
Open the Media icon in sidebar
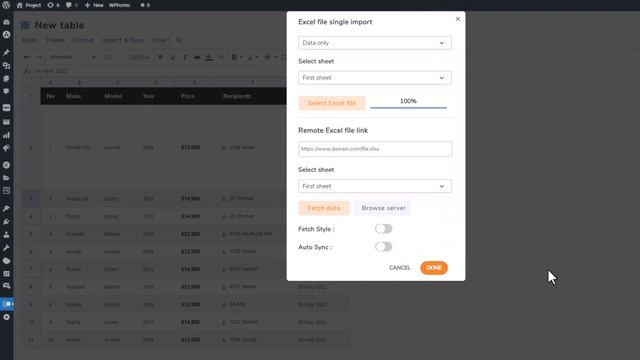coord(6,66)
